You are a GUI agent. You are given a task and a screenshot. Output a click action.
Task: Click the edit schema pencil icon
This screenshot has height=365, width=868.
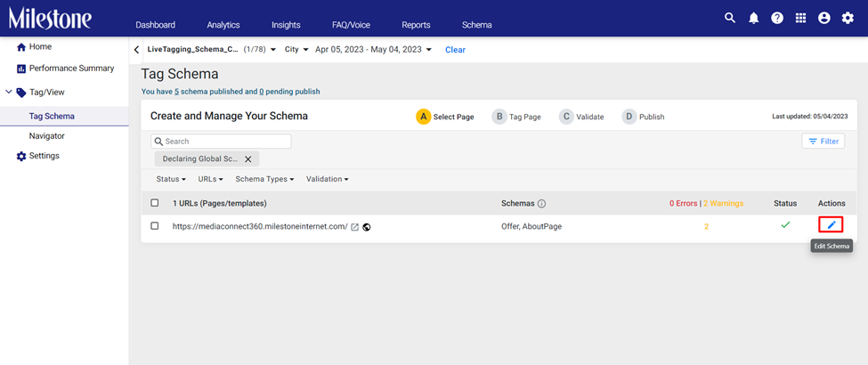click(x=831, y=225)
